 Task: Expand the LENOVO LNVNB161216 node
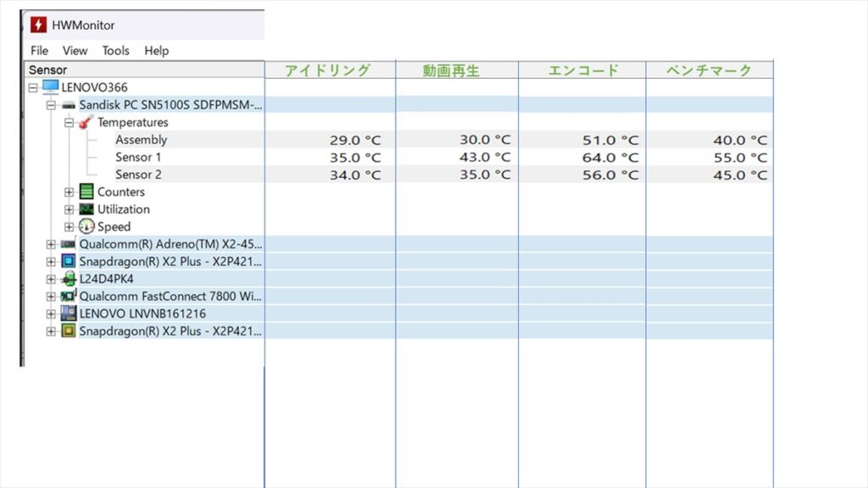(x=51, y=313)
